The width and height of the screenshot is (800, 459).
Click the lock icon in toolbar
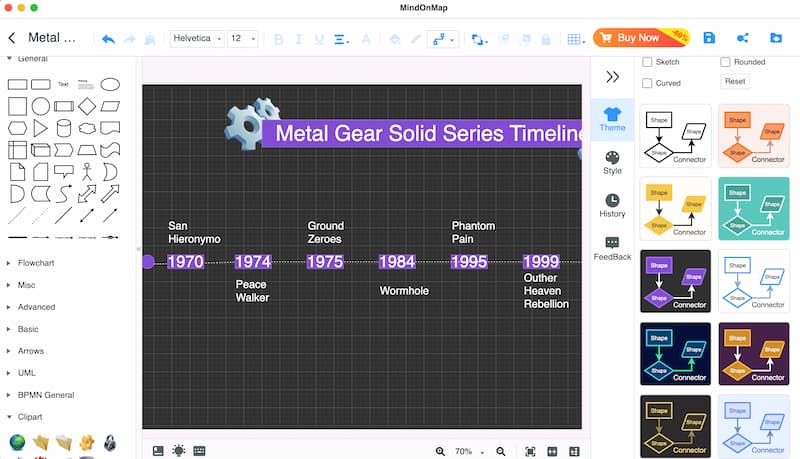coord(546,39)
